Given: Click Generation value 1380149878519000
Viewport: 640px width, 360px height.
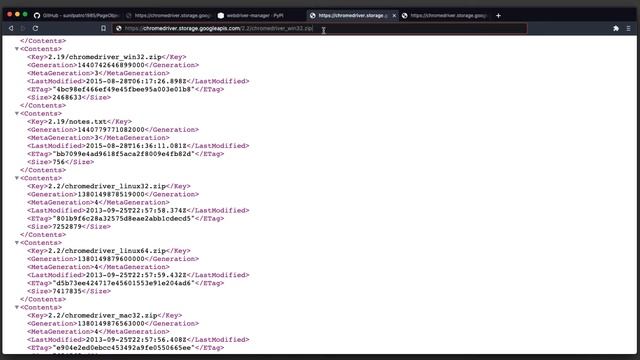Looking at the screenshot, I should click(x=111, y=194).
